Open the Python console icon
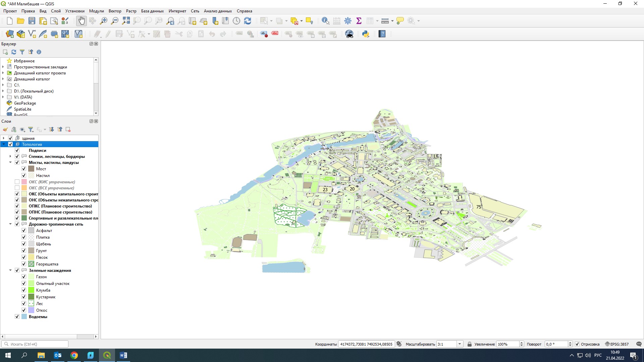This screenshot has height=362, width=644. pyautogui.click(x=366, y=34)
